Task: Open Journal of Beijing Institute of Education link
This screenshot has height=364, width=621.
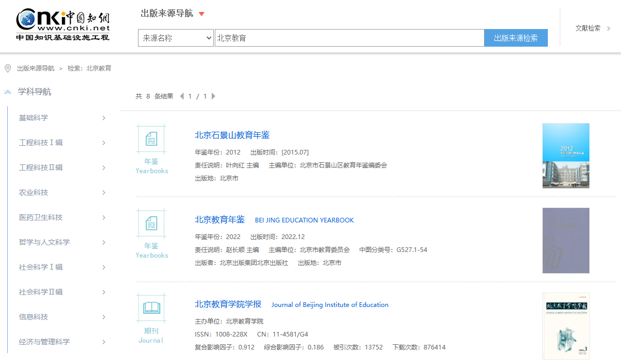Action: 330,305
